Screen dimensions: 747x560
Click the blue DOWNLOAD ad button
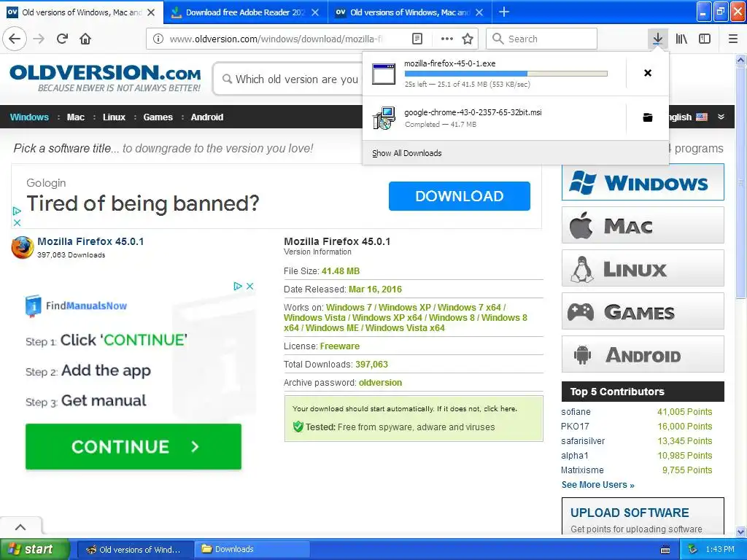click(x=460, y=195)
